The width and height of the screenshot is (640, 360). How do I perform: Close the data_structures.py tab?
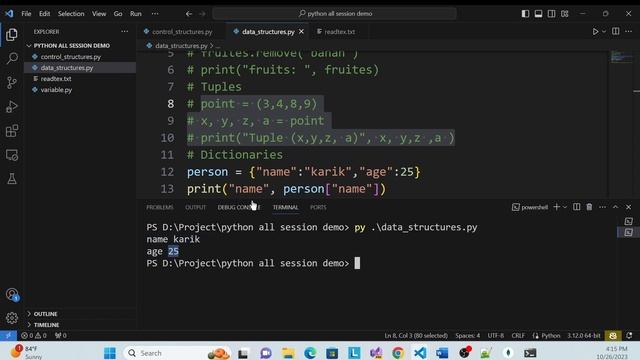pos(301,31)
